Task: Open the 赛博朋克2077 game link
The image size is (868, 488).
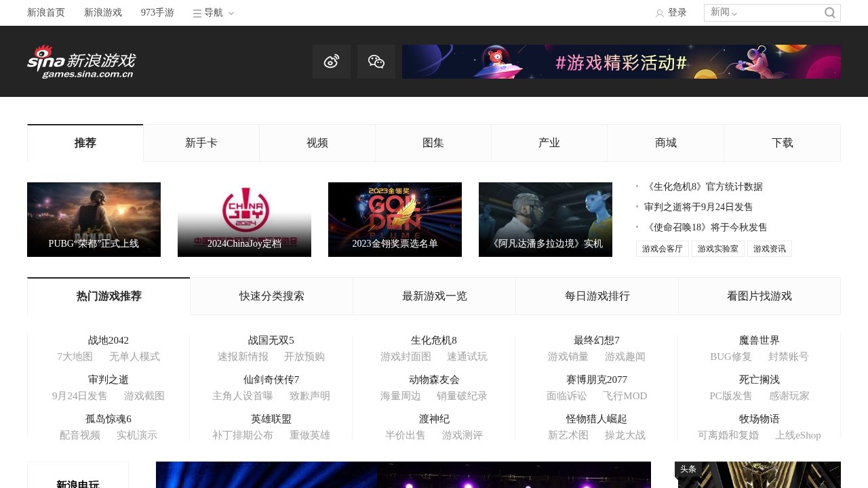Action: [597, 380]
